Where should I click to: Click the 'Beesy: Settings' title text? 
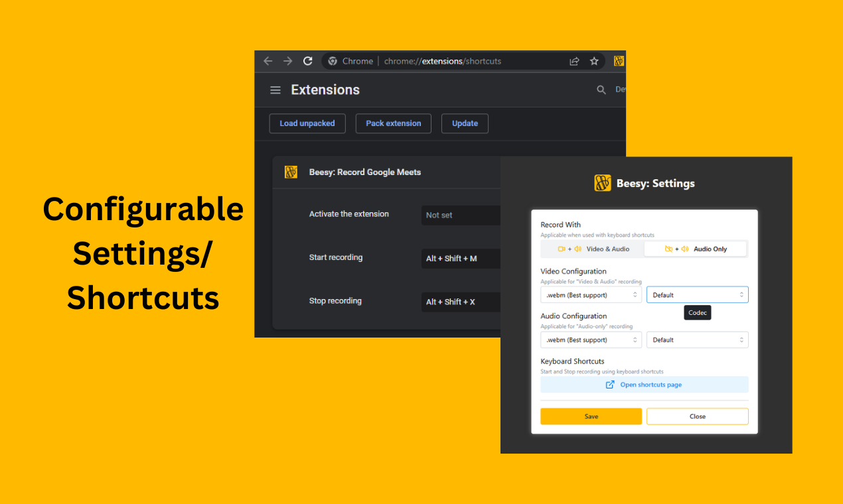(x=656, y=184)
